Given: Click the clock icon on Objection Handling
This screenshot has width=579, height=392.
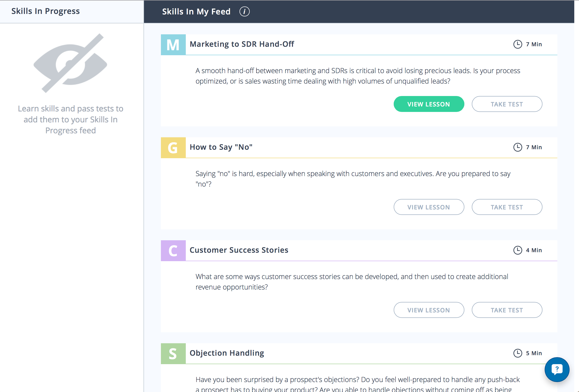Looking at the screenshot, I should pyautogui.click(x=518, y=353).
